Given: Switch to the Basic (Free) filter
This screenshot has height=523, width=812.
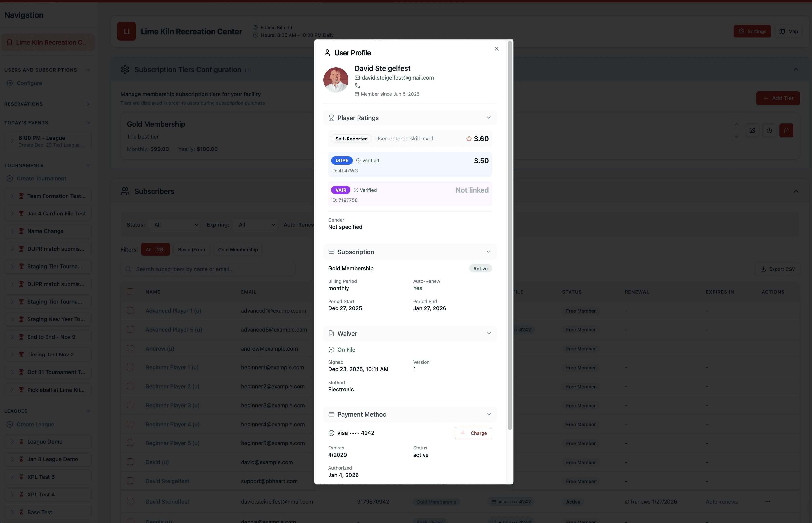Looking at the screenshot, I should [x=191, y=249].
